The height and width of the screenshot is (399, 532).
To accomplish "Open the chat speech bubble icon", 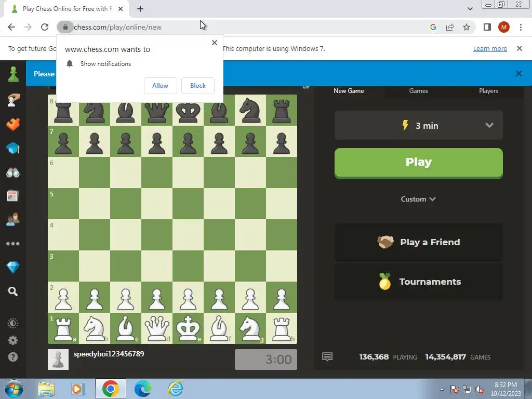I will (327, 356).
